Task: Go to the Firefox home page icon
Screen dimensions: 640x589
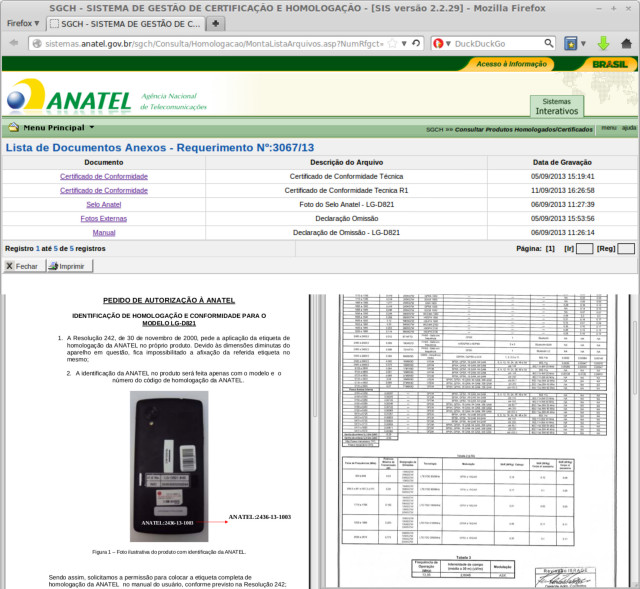Action: (x=627, y=44)
